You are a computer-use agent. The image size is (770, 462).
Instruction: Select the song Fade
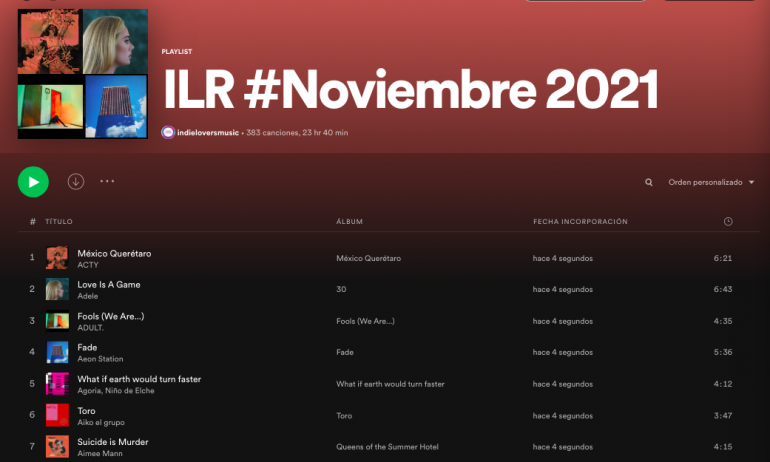coord(87,348)
